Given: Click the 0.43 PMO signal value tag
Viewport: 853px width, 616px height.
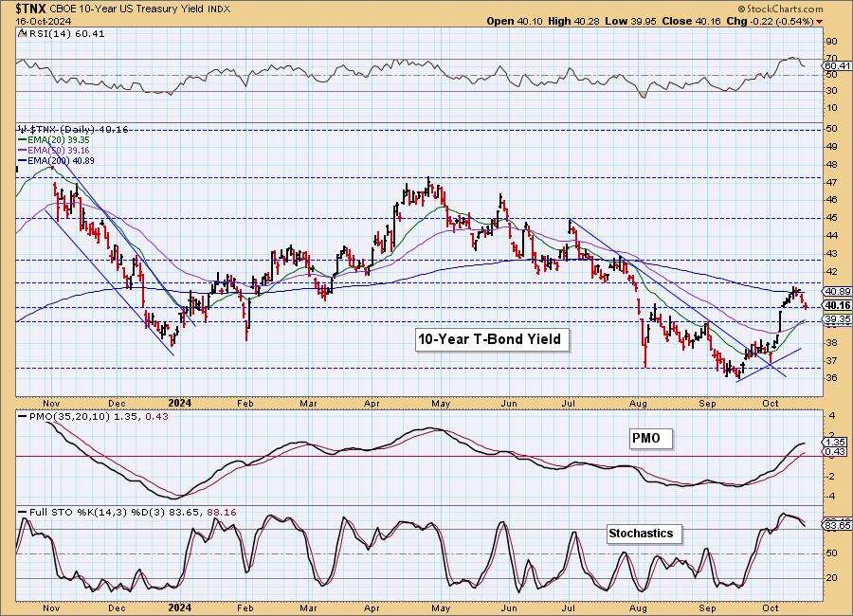Looking at the screenshot, I should pyautogui.click(x=836, y=452).
